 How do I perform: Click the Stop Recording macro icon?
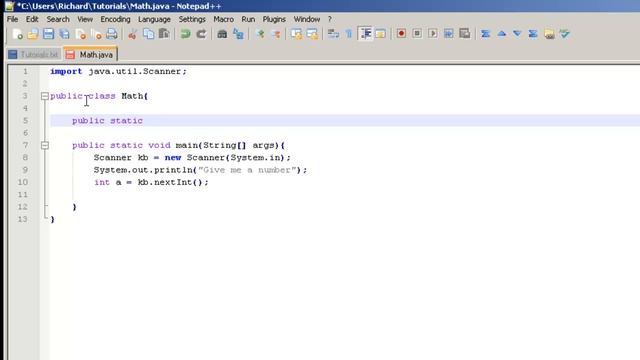417,34
